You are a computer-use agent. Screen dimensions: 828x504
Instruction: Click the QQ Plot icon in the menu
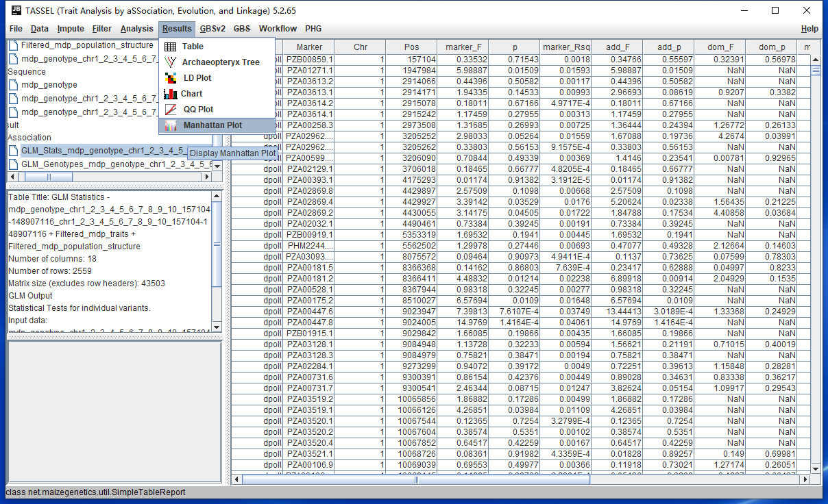pos(169,109)
